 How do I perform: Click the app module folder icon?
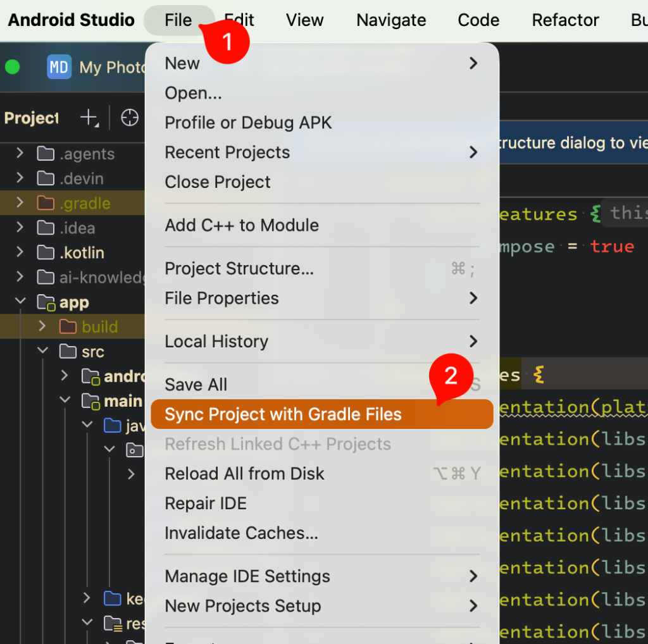click(46, 302)
